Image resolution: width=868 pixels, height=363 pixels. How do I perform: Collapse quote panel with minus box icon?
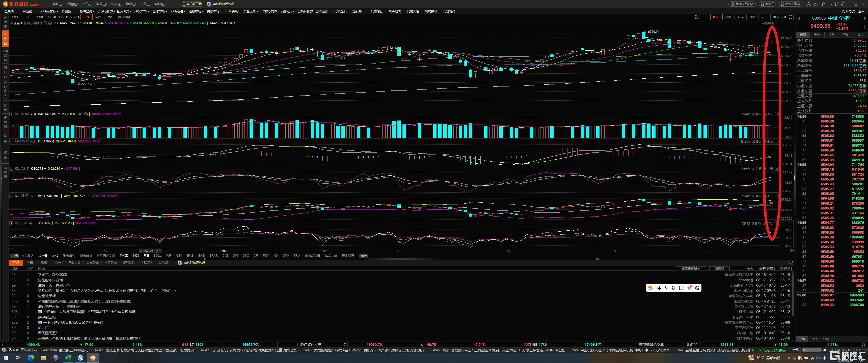(x=862, y=27)
